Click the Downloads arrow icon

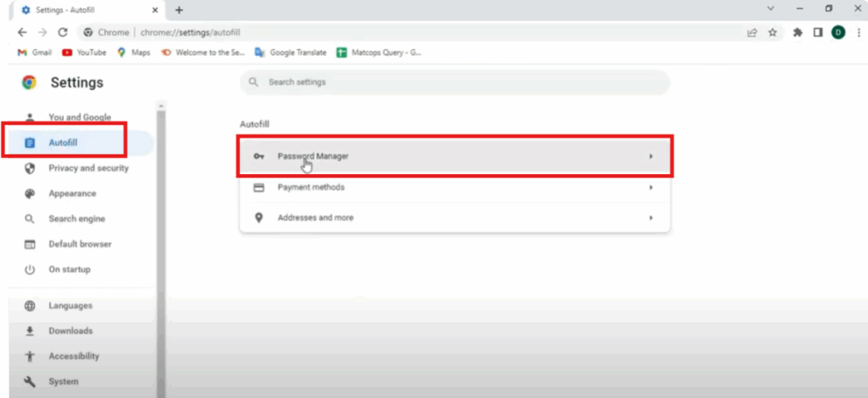[30, 331]
